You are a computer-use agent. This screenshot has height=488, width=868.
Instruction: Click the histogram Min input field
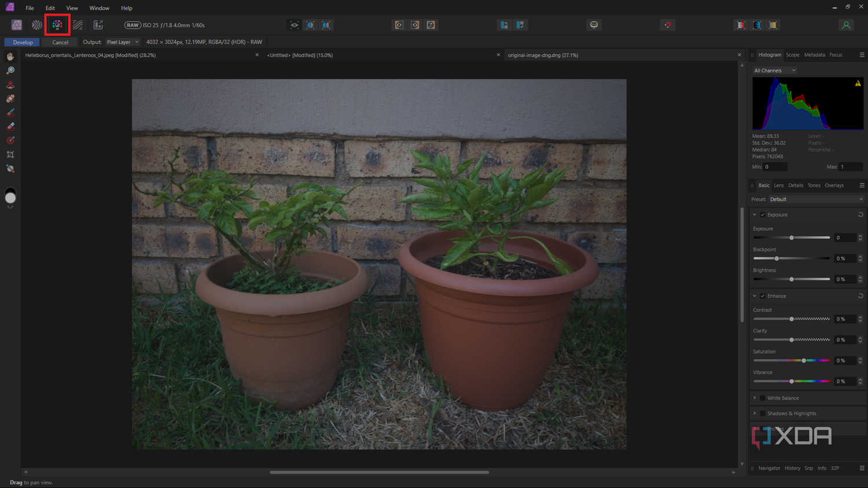click(775, 167)
